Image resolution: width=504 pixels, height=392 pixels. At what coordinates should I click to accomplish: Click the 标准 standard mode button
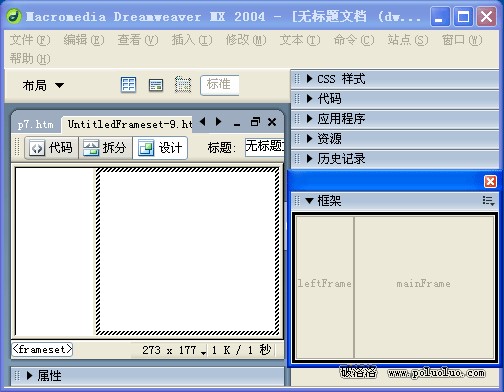point(219,85)
